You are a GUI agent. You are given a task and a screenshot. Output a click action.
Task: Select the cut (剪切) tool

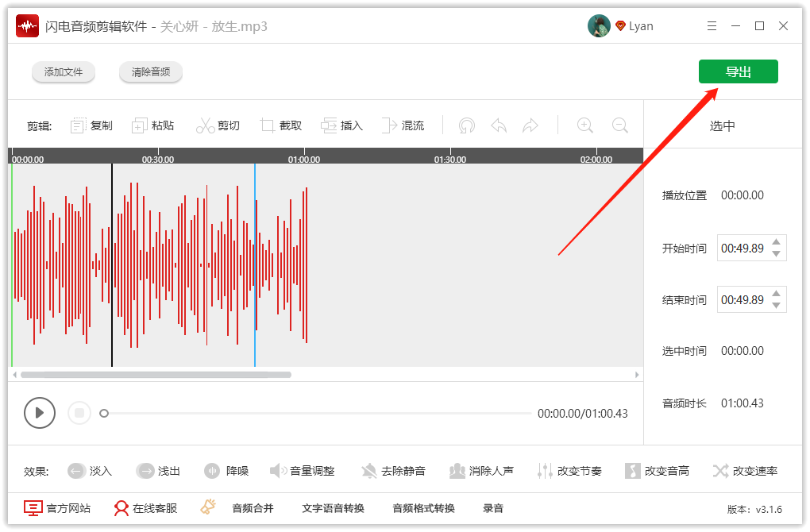[x=218, y=125]
